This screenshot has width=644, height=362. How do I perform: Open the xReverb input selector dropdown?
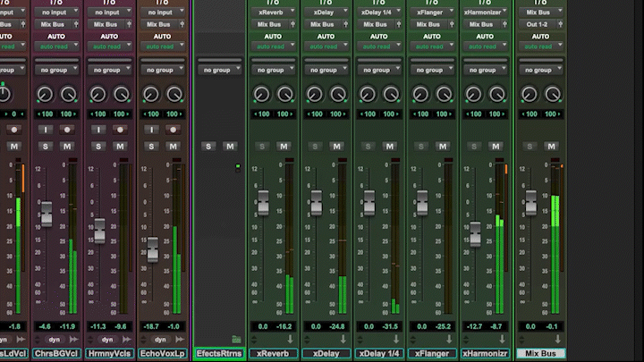[273, 13]
